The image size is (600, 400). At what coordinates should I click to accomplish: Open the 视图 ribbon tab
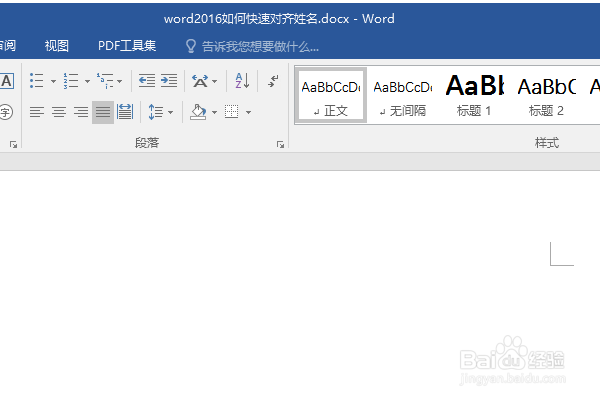(x=57, y=46)
